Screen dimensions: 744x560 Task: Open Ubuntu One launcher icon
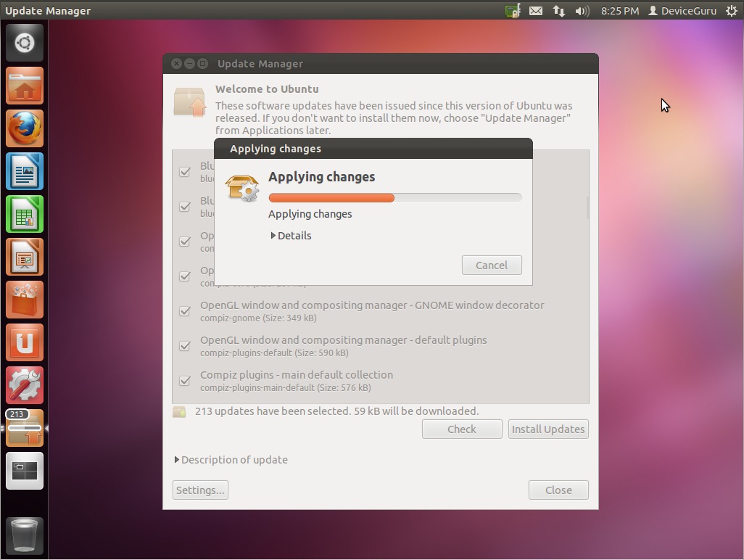pos(25,342)
